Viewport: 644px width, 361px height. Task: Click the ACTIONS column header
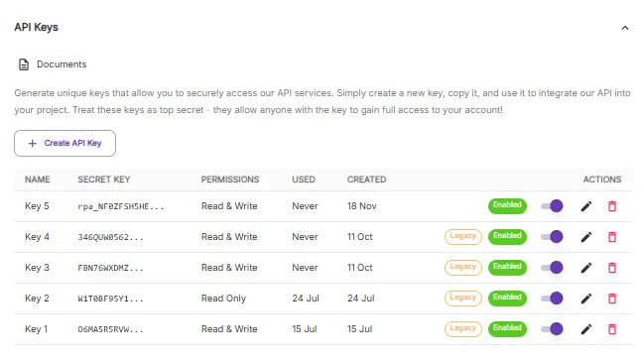(x=602, y=180)
